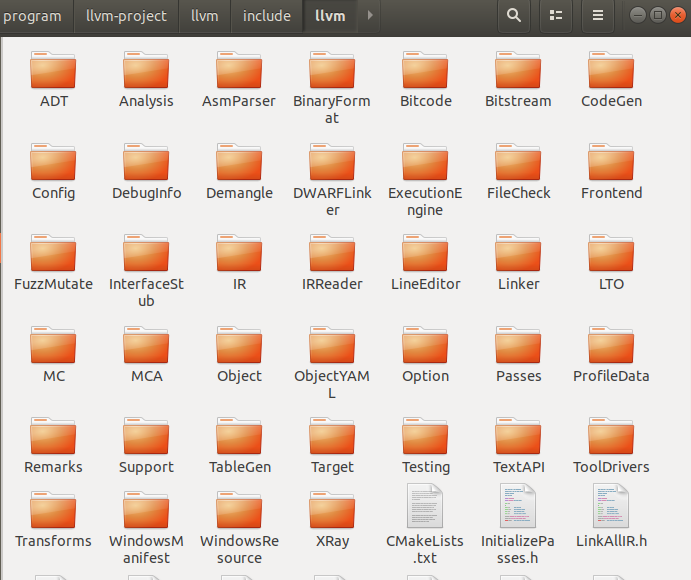The width and height of the screenshot is (691, 580).
Task: Select the TextAPI folder
Action: (x=518, y=446)
